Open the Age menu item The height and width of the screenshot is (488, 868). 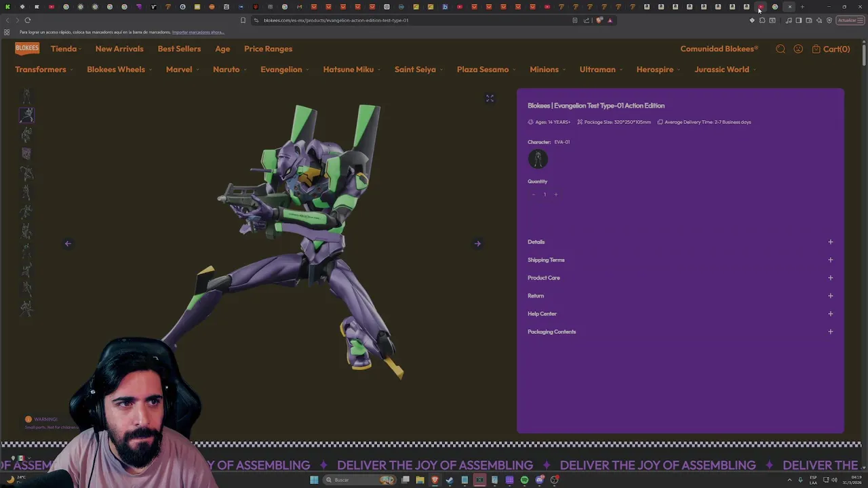[x=222, y=49]
